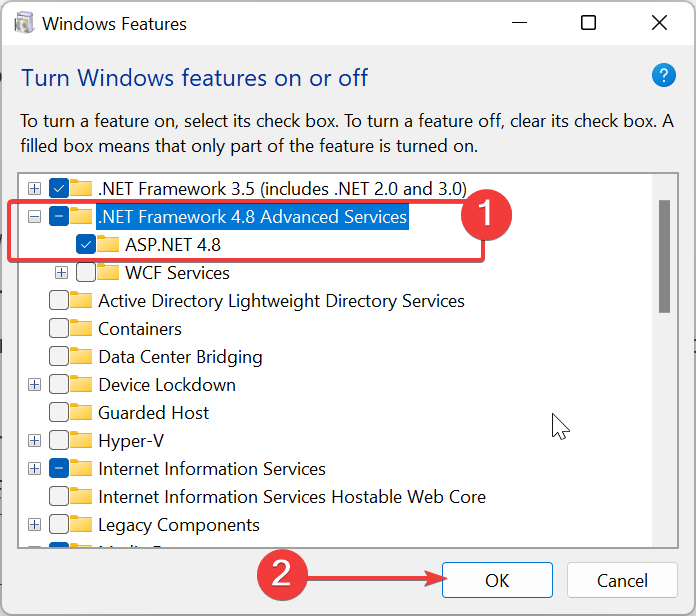Image resolution: width=696 pixels, height=616 pixels.
Task: Select the .NET Framework 4.8 Advanced Services item
Action: (x=252, y=216)
